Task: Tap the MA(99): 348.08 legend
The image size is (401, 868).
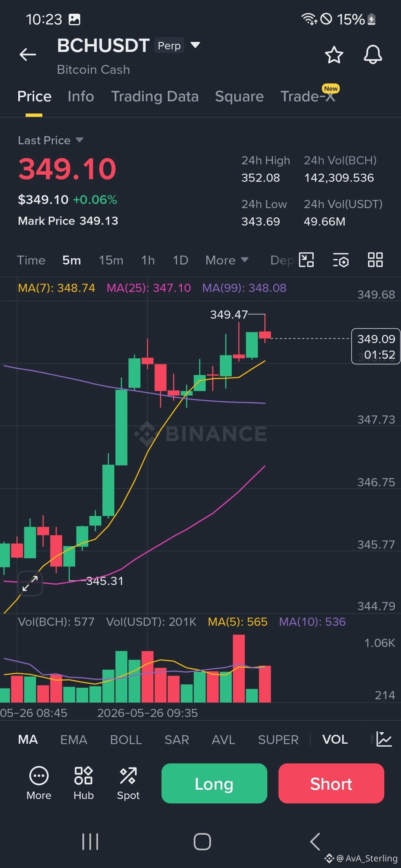Action: [244, 288]
